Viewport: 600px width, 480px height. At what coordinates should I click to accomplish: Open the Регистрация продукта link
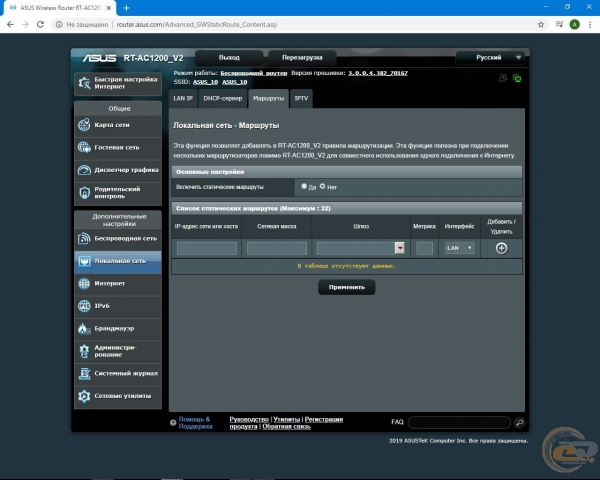[x=324, y=420]
